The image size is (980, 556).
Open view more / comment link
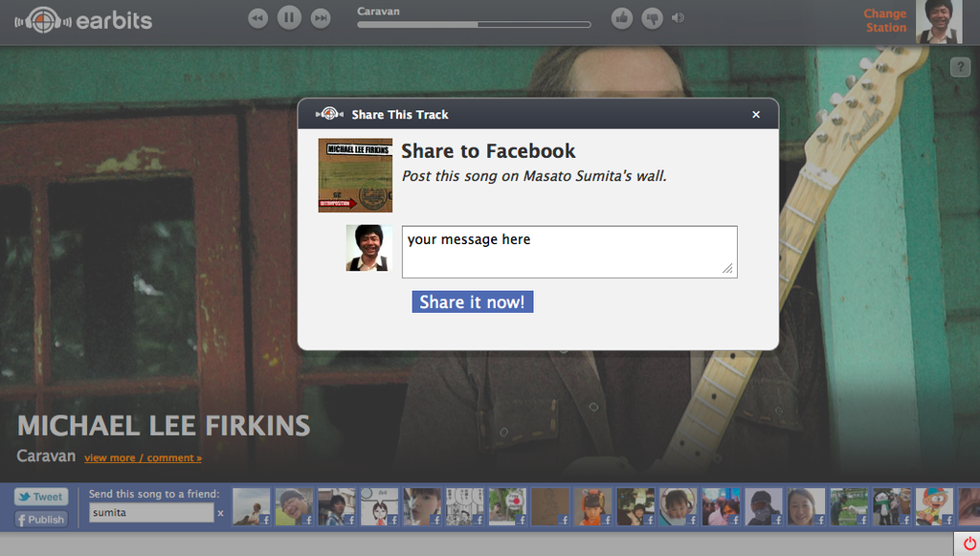[x=144, y=458]
